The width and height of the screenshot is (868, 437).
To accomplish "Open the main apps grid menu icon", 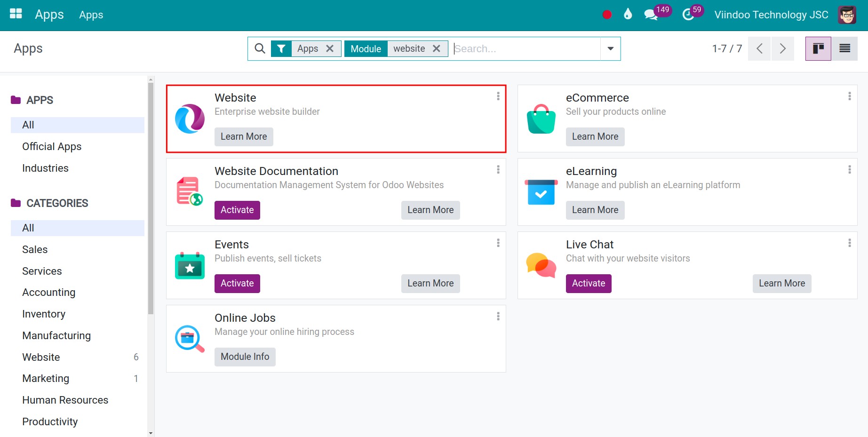I will pyautogui.click(x=16, y=14).
